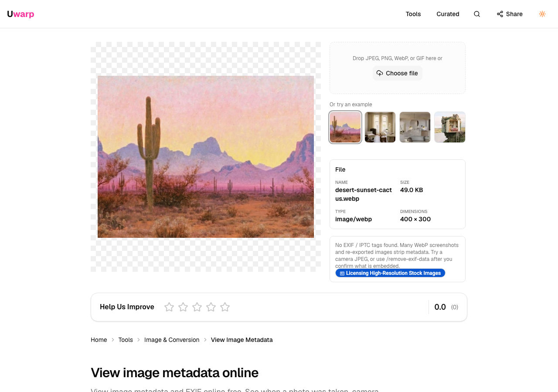Select the desert sunset cactus example thumbnail

click(345, 127)
